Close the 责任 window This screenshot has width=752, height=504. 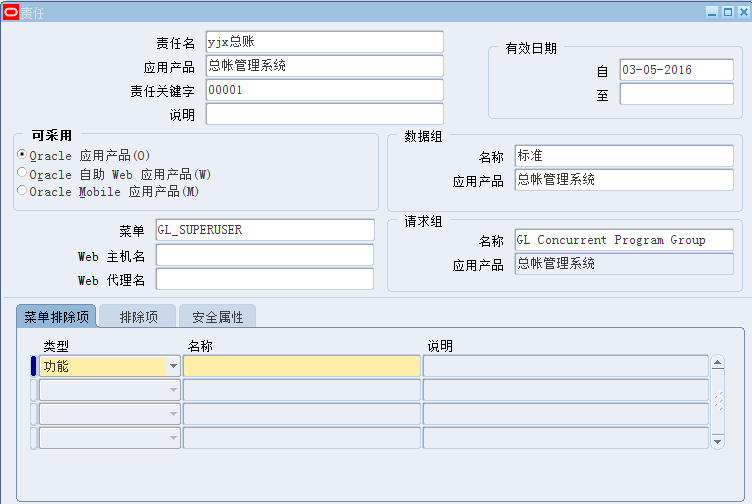point(744,12)
